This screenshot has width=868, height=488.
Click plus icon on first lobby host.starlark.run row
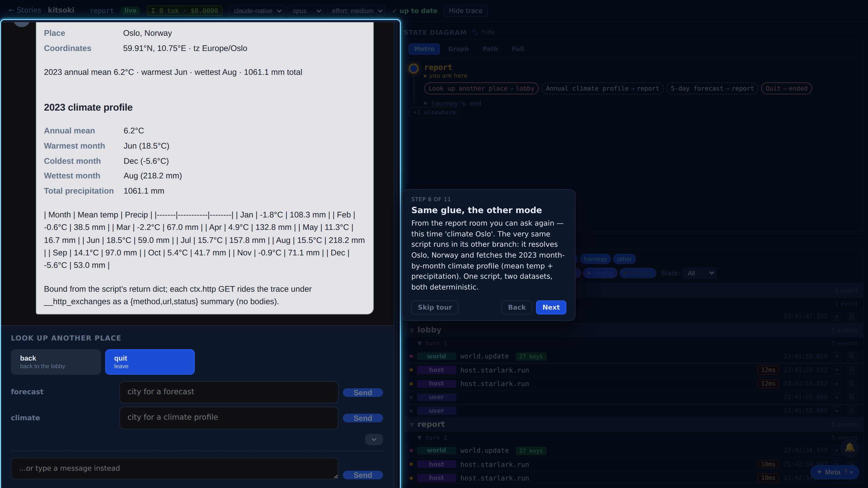tap(837, 370)
